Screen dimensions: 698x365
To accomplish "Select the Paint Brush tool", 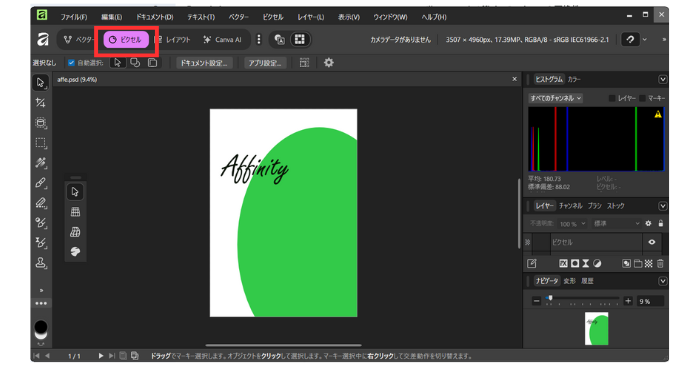I will pyautogui.click(x=41, y=183).
